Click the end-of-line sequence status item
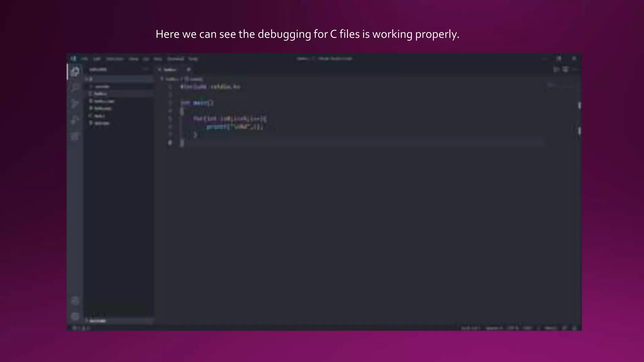This screenshot has height=362, width=644. coord(527,328)
